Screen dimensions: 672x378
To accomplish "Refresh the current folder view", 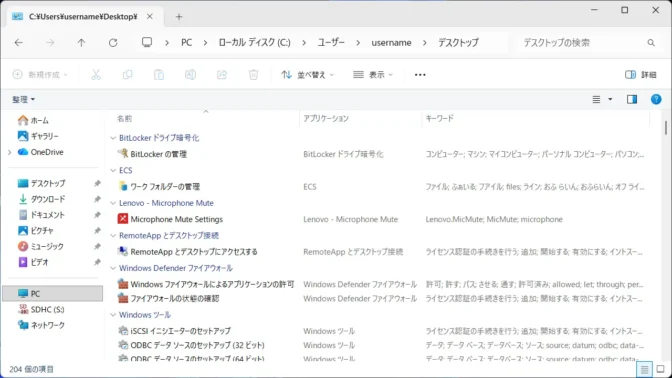I will click(x=113, y=42).
